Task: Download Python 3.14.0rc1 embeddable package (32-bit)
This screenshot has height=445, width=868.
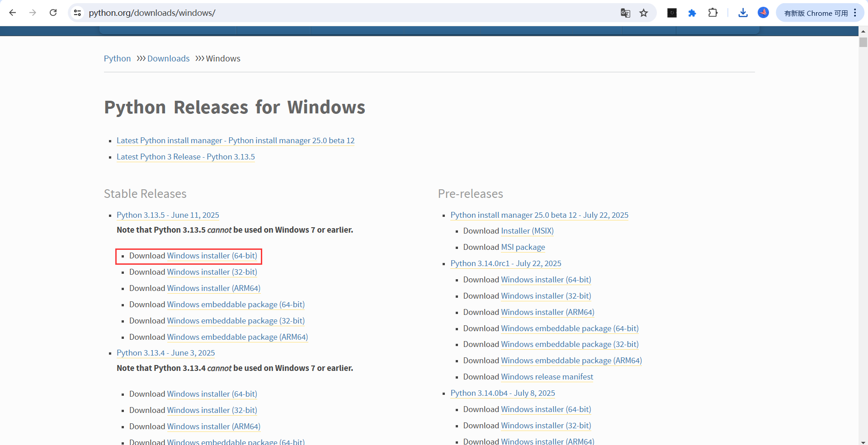Action: 570,344
